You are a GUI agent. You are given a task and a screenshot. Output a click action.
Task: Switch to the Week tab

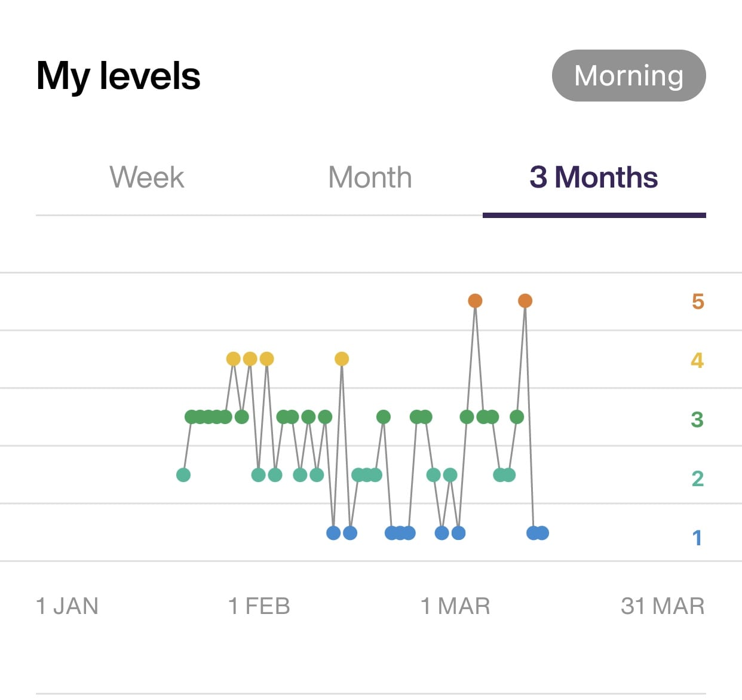click(147, 177)
